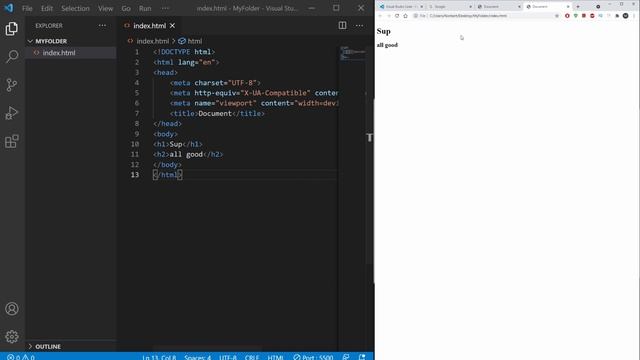Open the Go menu
Viewport: 640px width, 360px height.
point(126,8)
